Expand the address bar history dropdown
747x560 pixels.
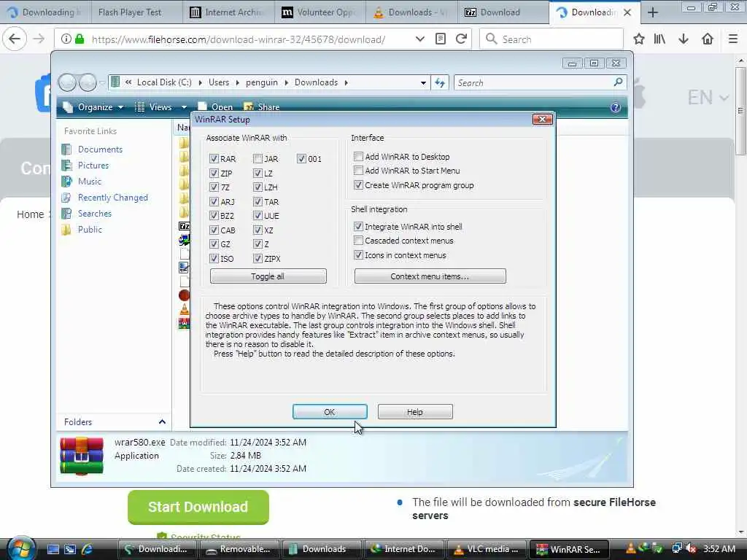[419, 39]
